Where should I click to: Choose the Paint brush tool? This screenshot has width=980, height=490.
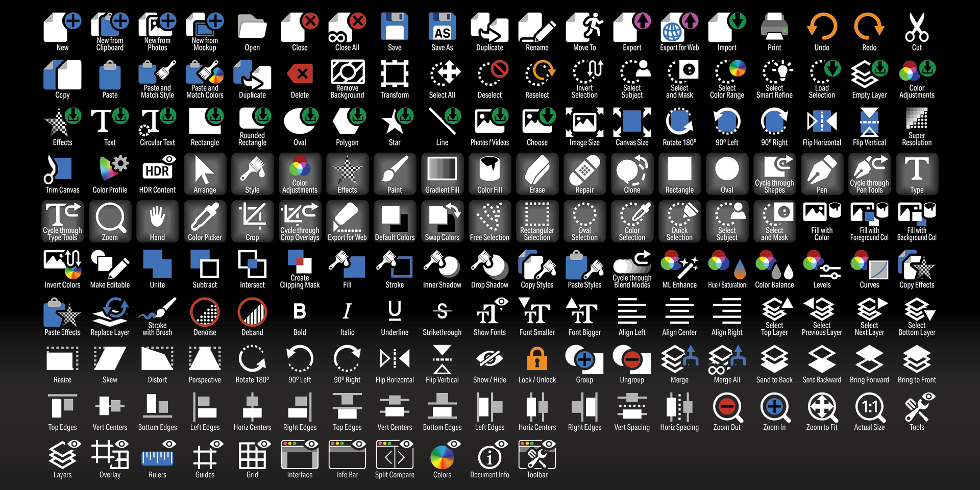(x=395, y=174)
